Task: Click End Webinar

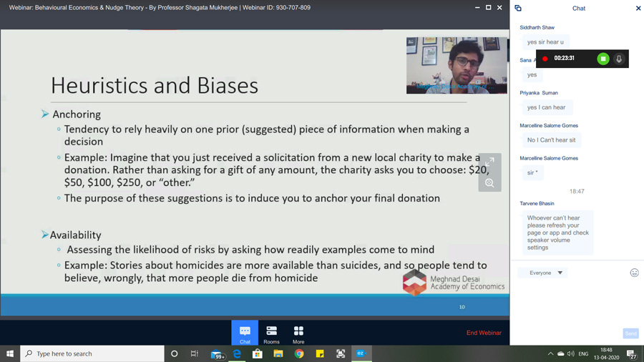Action: (x=484, y=333)
